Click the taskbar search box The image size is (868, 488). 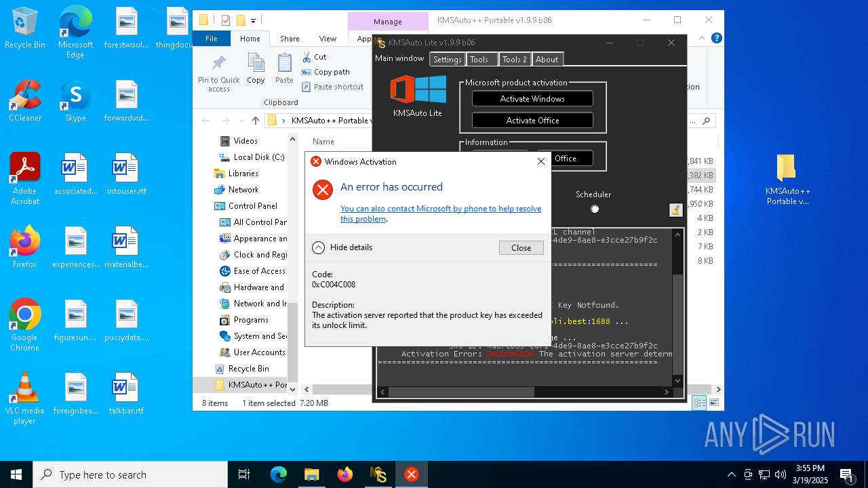point(130,474)
